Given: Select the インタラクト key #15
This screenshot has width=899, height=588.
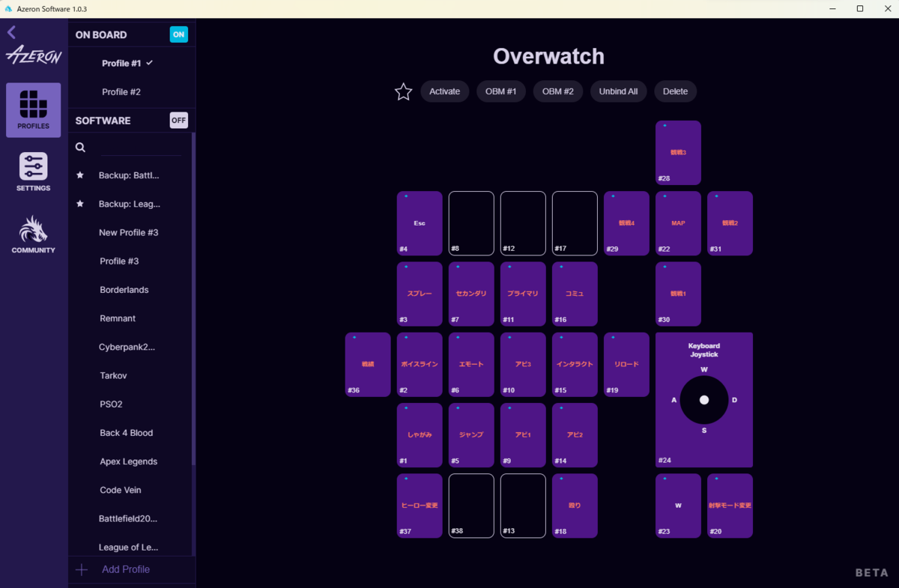Looking at the screenshot, I should [x=575, y=365].
